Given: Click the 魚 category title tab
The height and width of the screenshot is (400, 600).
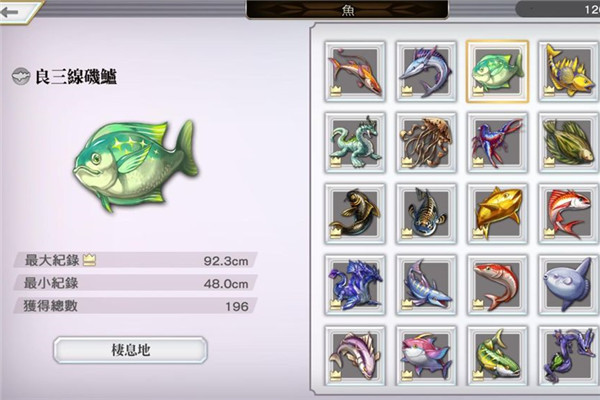Looking at the screenshot, I should tap(347, 10).
